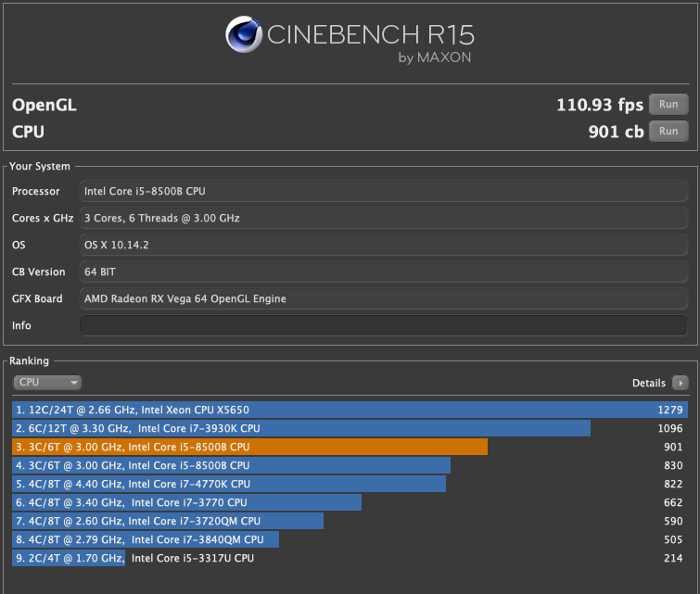Select ranking row 6 Intel Core i7-3770
Viewport: 700px width, 594px height.
[x=350, y=502]
